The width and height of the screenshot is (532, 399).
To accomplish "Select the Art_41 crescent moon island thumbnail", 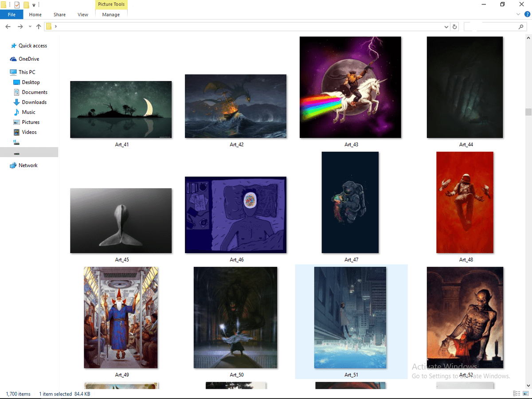I will (121, 110).
